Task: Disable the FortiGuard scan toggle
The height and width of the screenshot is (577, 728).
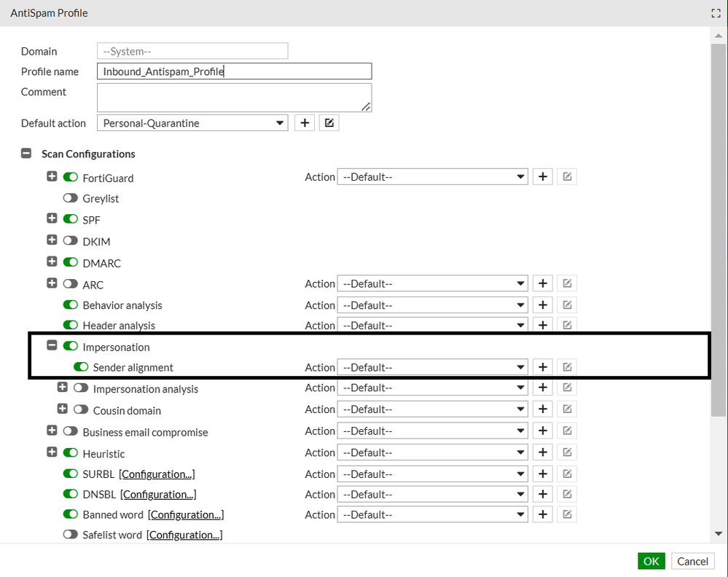Action: click(x=71, y=177)
